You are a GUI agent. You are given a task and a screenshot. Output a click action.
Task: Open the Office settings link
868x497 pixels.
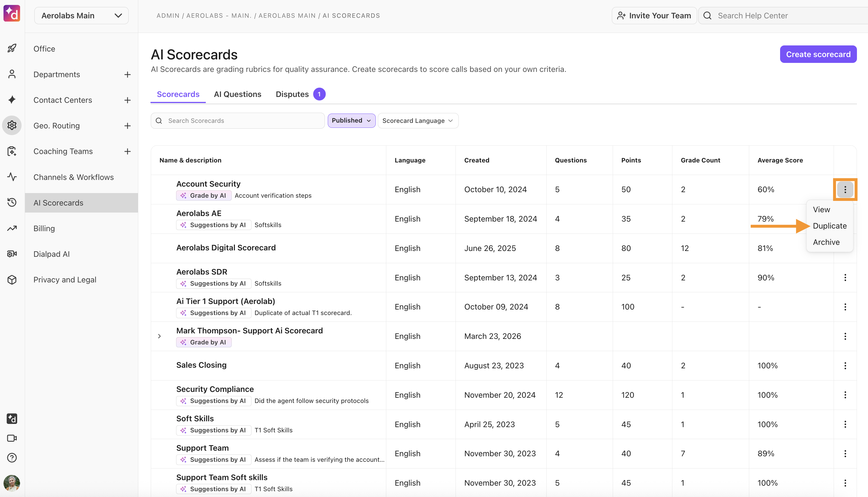tap(44, 49)
